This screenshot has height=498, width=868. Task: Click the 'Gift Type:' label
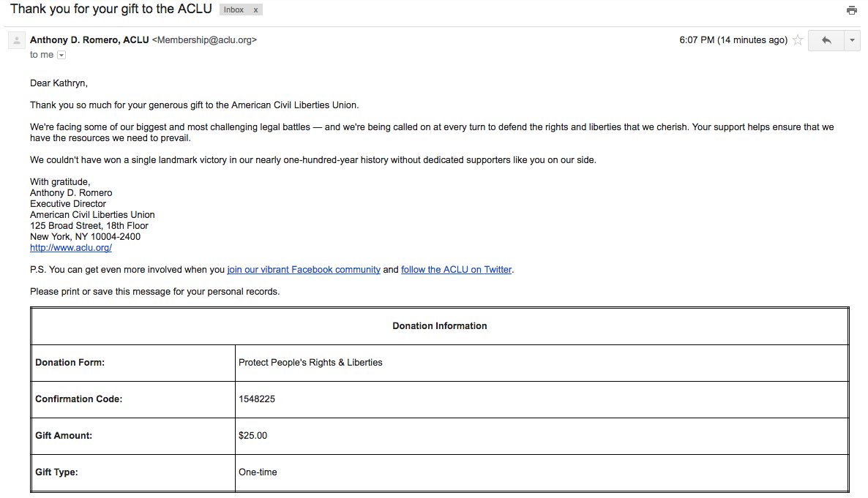click(x=56, y=472)
